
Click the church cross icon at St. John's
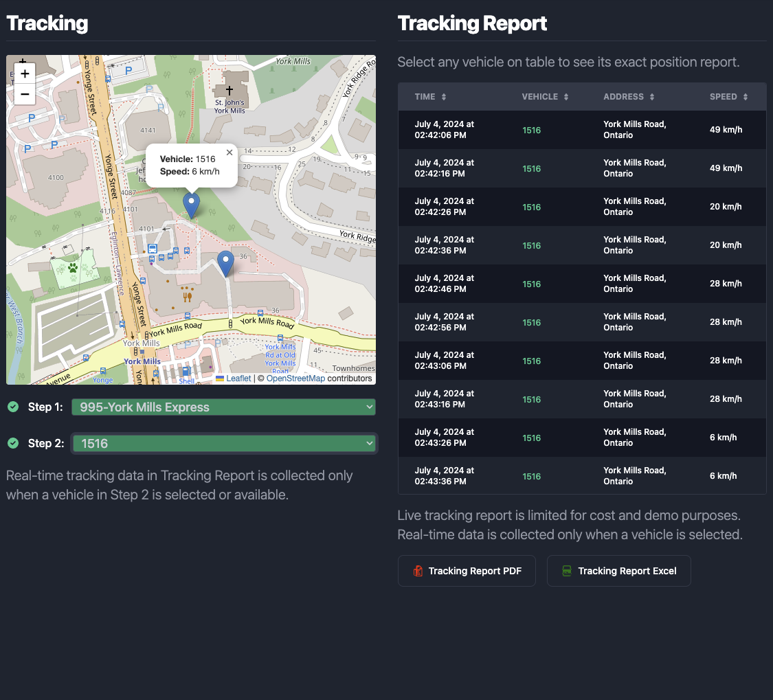[x=229, y=90]
